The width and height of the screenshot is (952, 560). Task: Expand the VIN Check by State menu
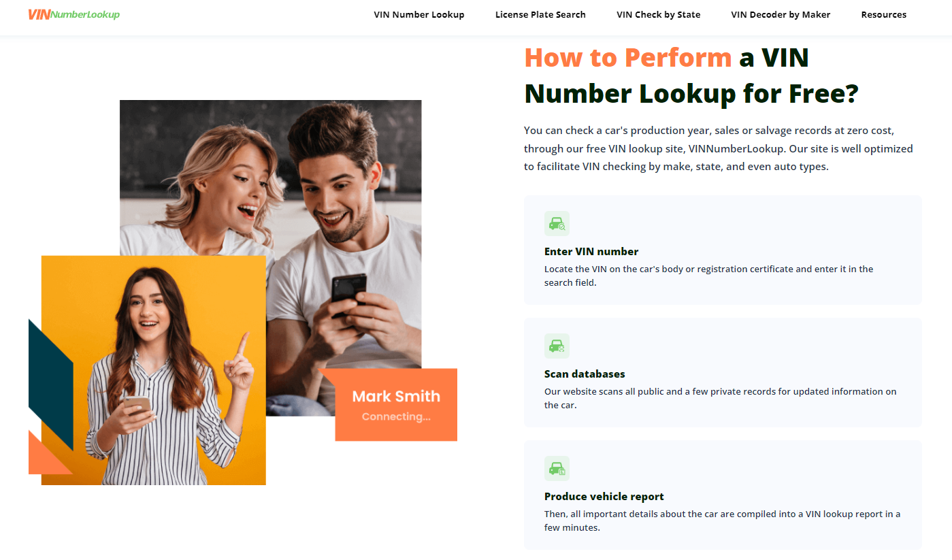tap(659, 14)
